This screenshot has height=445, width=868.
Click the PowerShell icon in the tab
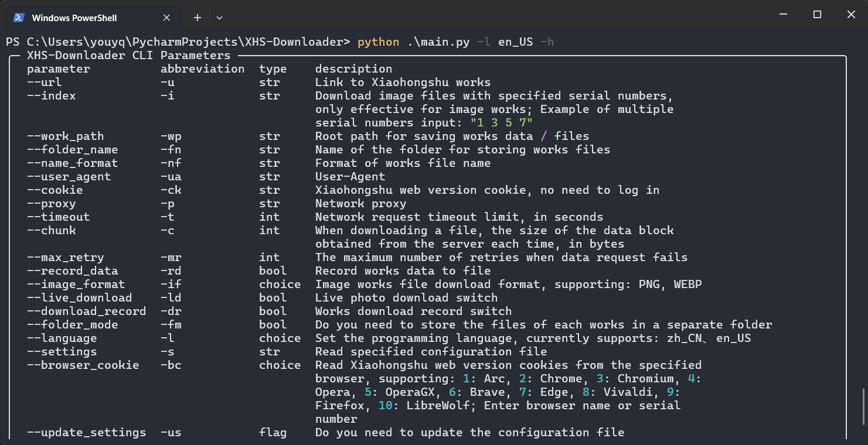tap(19, 18)
